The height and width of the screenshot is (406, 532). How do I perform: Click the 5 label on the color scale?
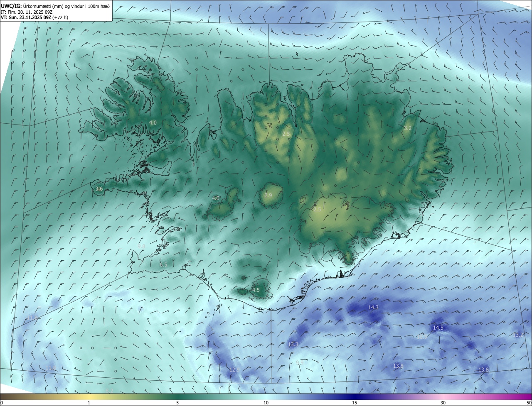point(177,403)
